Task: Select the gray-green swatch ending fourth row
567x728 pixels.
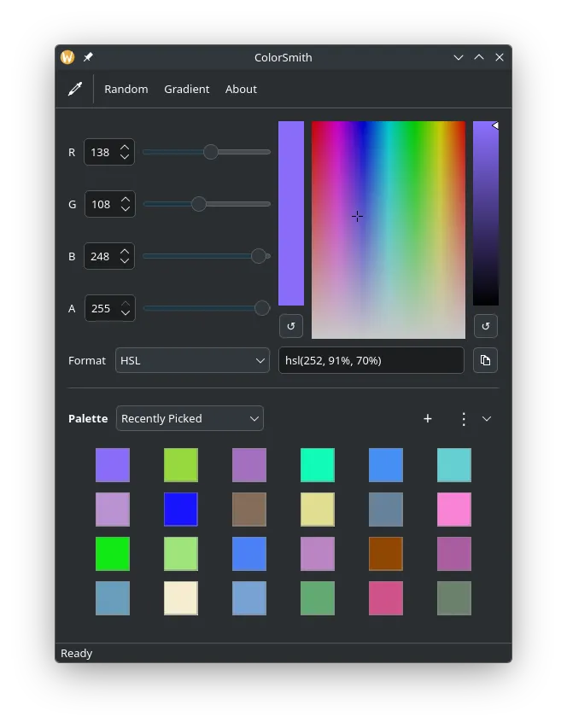Action: pyautogui.click(x=454, y=598)
